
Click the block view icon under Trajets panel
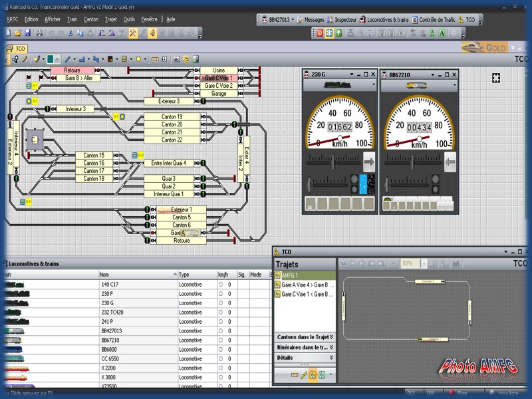pyautogui.click(x=295, y=375)
